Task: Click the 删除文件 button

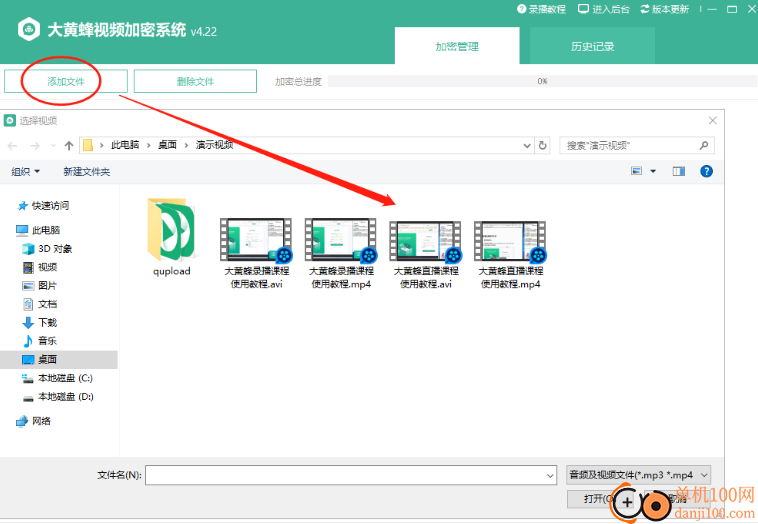Action: tap(195, 81)
